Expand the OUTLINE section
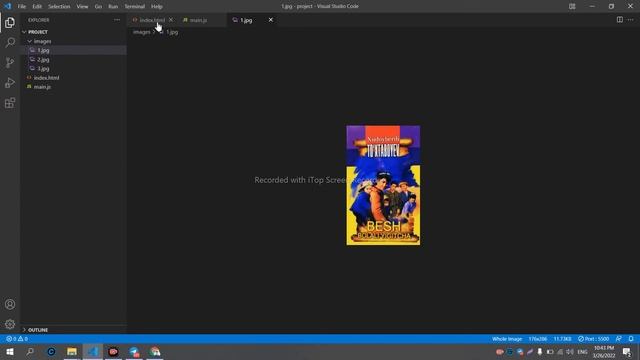 pyautogui.click(x=73, y=330)
